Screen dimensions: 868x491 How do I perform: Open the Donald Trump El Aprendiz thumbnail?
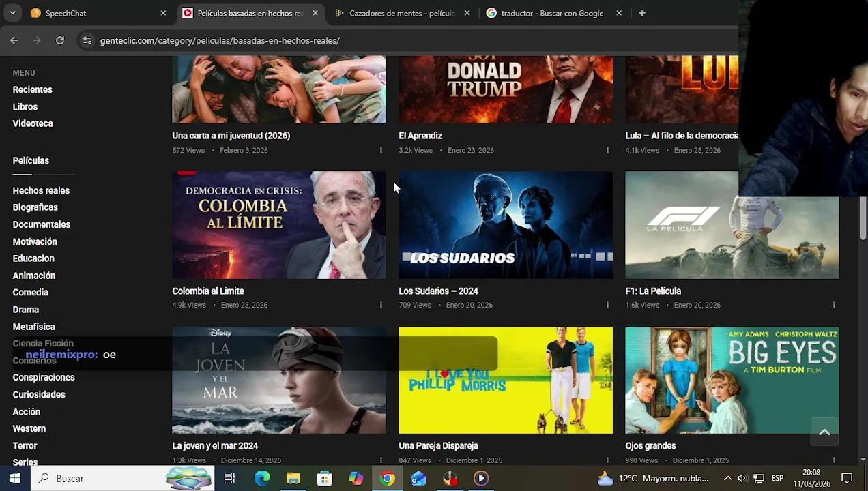[x=506, y=89]
